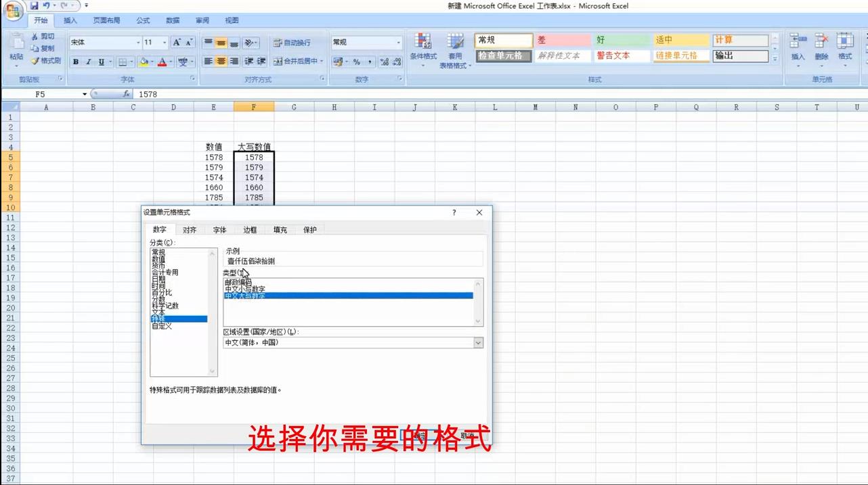Open the 插入 ribbon tab
Image resolution: width=868 pixels, height=485 pixels.
point(70,20)
